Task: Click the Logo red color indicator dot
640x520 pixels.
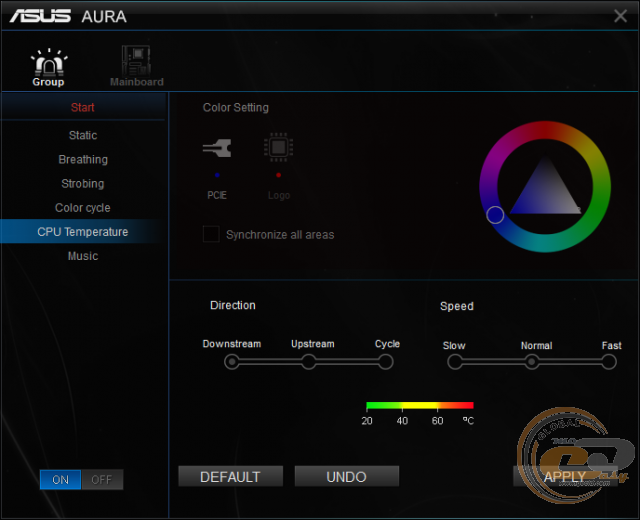Action: 278,175
